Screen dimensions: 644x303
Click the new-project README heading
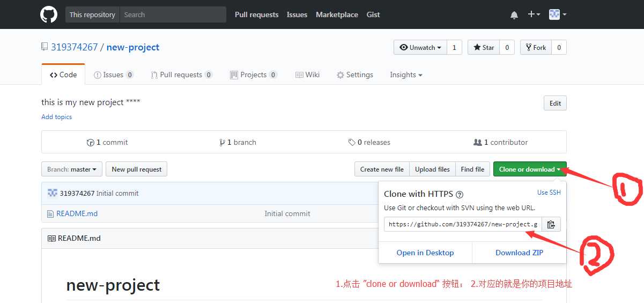113,285
